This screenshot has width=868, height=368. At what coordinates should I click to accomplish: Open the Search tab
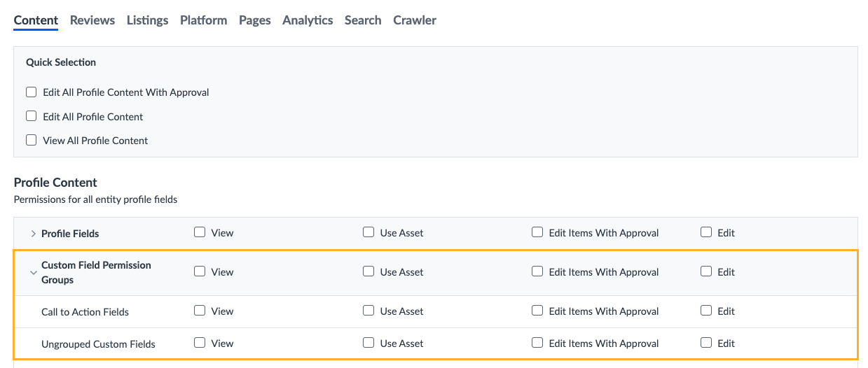[x=363, y=20]
